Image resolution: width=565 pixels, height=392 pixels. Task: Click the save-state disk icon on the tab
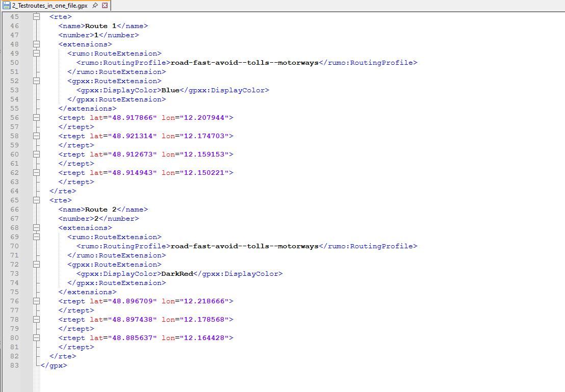(7, 5)
